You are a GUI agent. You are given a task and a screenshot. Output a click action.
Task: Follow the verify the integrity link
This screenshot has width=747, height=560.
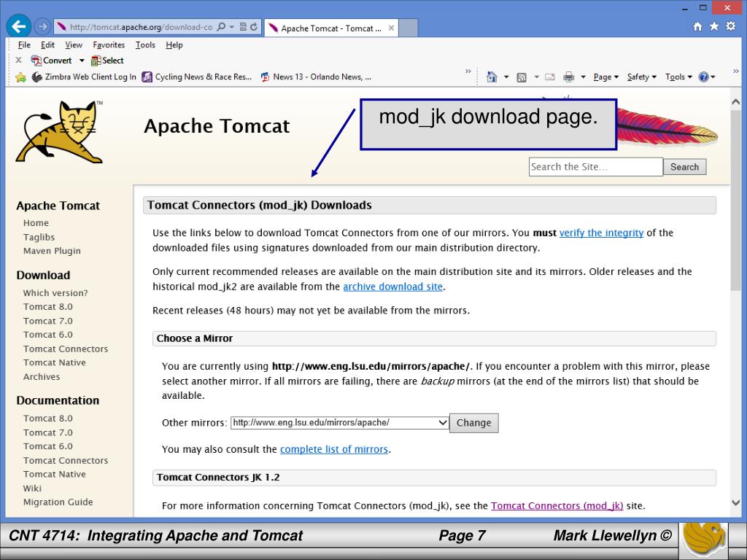tap(601, 233)
